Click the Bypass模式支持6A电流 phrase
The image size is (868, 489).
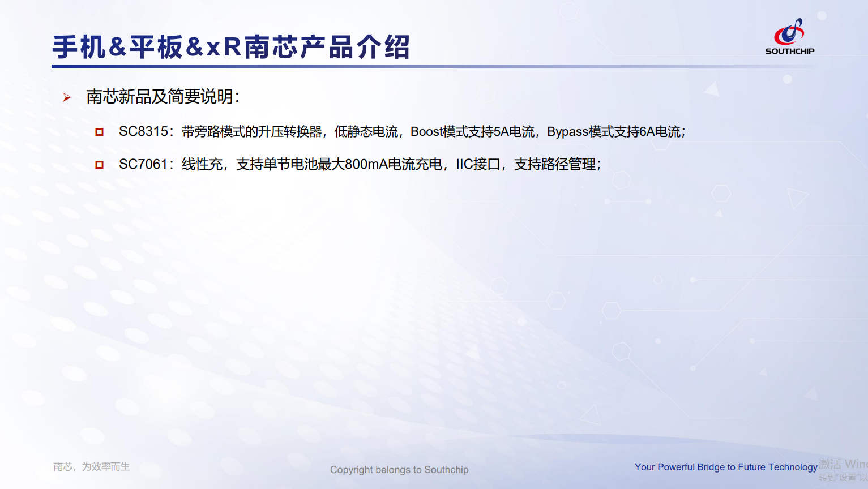614,132
